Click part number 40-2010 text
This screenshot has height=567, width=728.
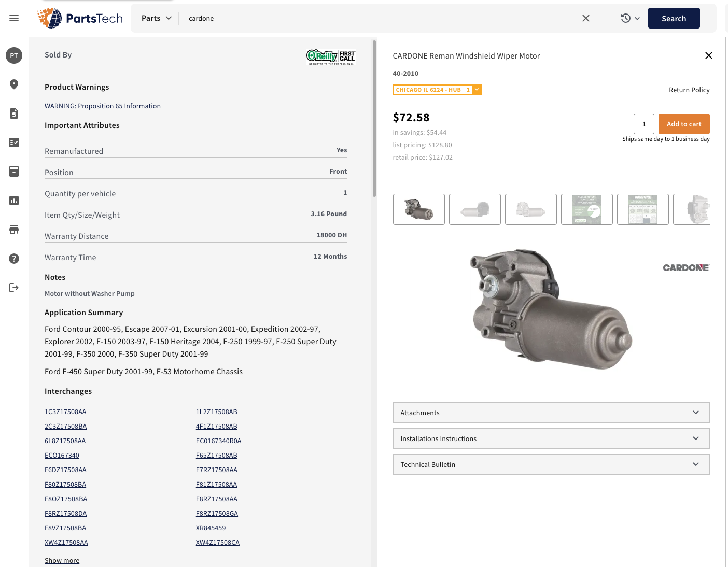click(405, 73)
